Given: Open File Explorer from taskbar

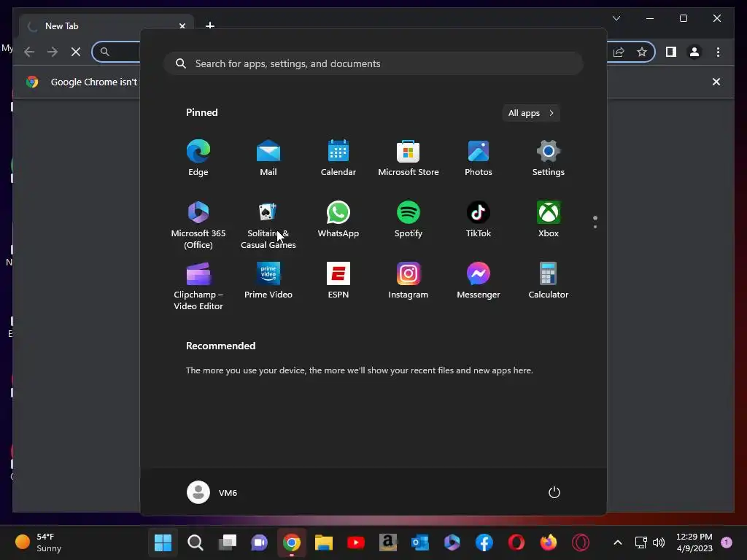Looking at the screenshot, I should pos(323,542).
